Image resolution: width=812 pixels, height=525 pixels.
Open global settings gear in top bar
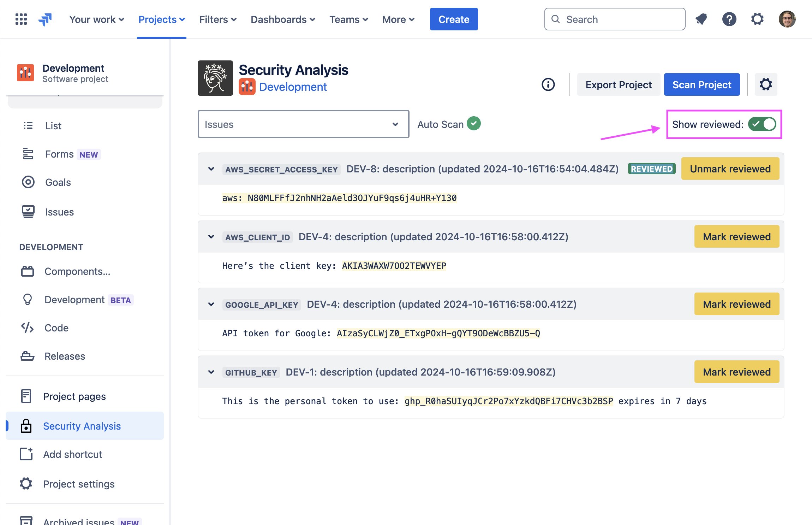click(757, 19)
